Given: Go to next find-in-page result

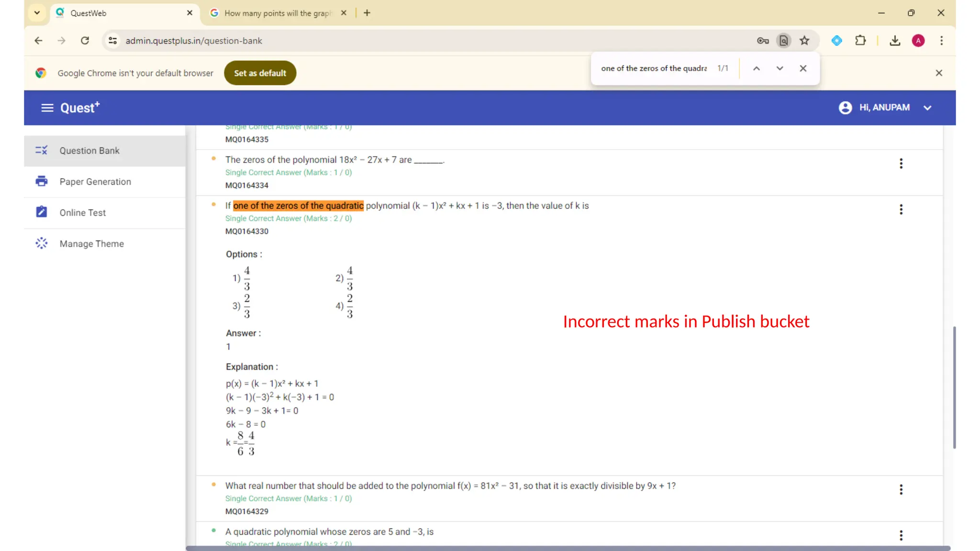Looking at the screenshot, I should coord(780,68).
